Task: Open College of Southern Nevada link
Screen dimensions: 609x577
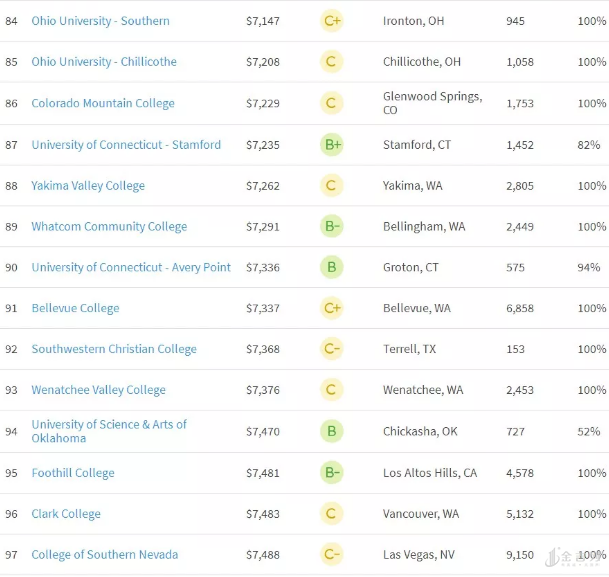Action: tap(105, 556)
